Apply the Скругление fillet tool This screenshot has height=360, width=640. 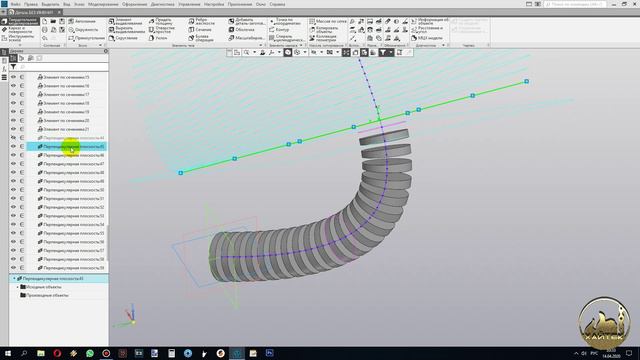(123, 38)
